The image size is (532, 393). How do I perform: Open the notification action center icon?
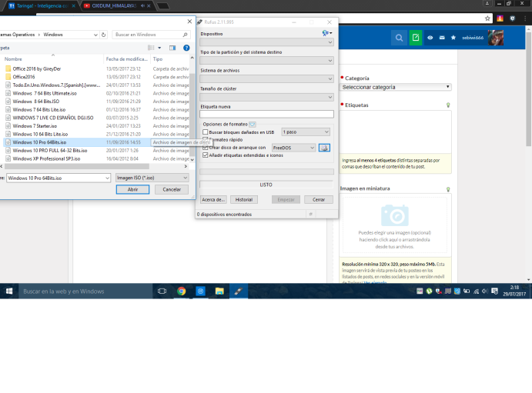495,291
